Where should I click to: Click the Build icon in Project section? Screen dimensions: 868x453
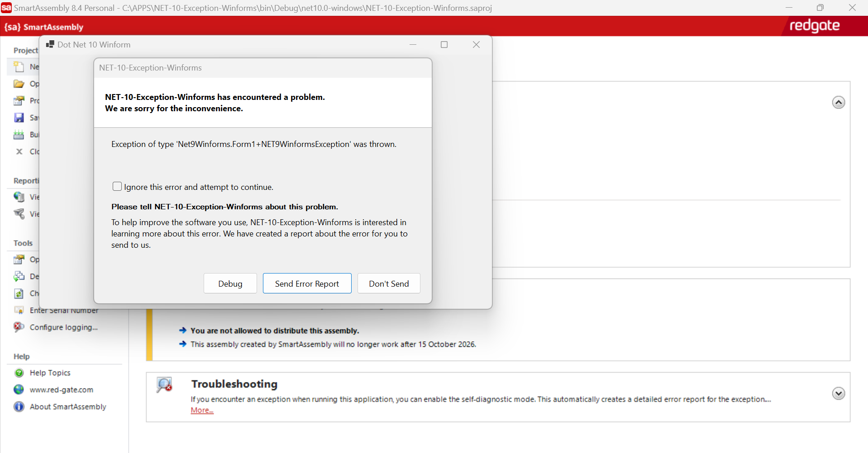click(x=19, y=135)
